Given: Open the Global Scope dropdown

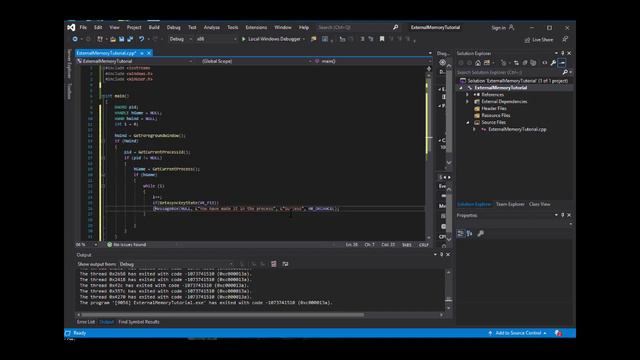Looking at the screenshot, I should pos(256,61).
